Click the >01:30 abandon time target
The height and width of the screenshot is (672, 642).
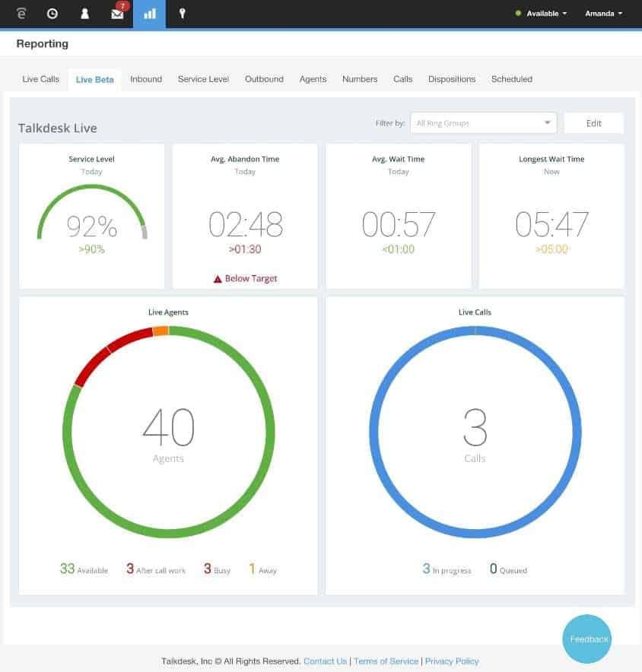[245, 249]
